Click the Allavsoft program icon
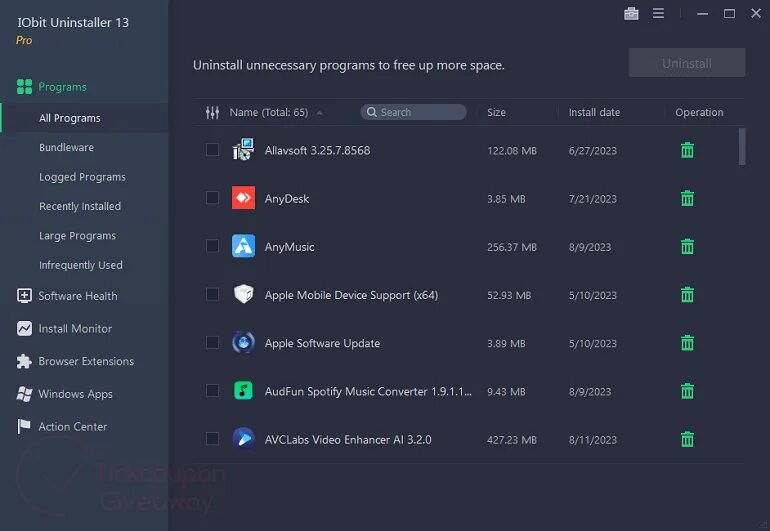The height and width of the screenshot is (531, 770). [243, 149]
